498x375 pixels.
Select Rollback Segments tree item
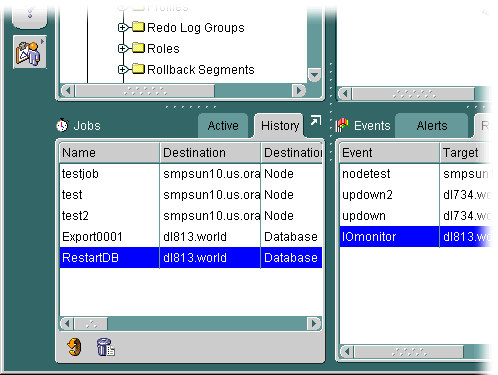click(201, 70)
